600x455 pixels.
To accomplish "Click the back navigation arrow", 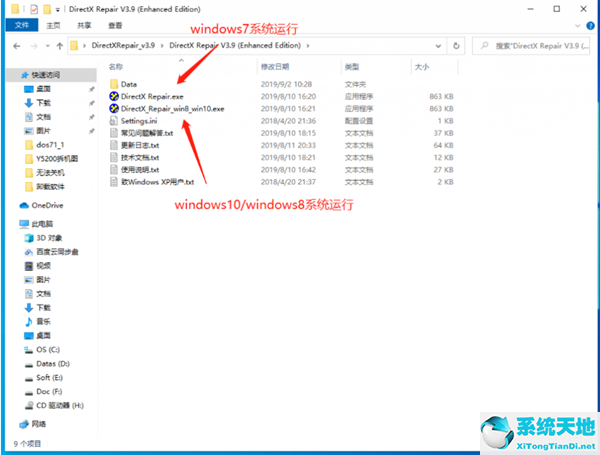I will coord(16,46).
